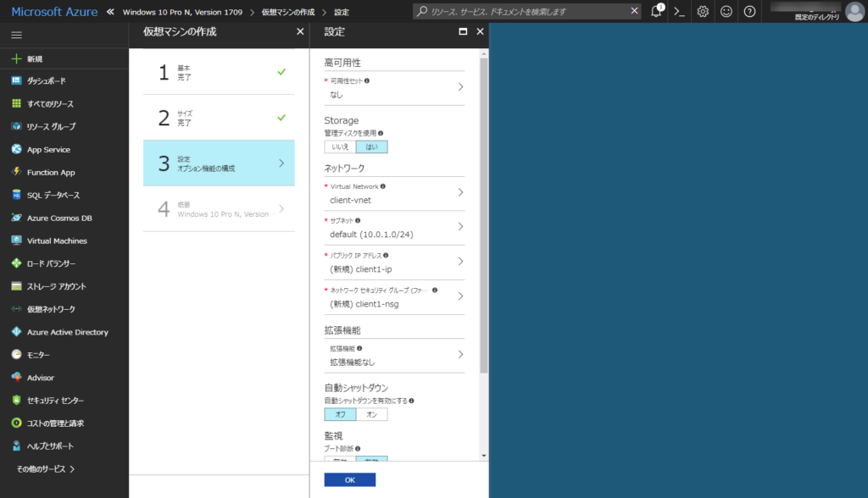Collapse breadcrumb with double chevron icon
This screenshot has height=498, width=868.
pos(110,12)
